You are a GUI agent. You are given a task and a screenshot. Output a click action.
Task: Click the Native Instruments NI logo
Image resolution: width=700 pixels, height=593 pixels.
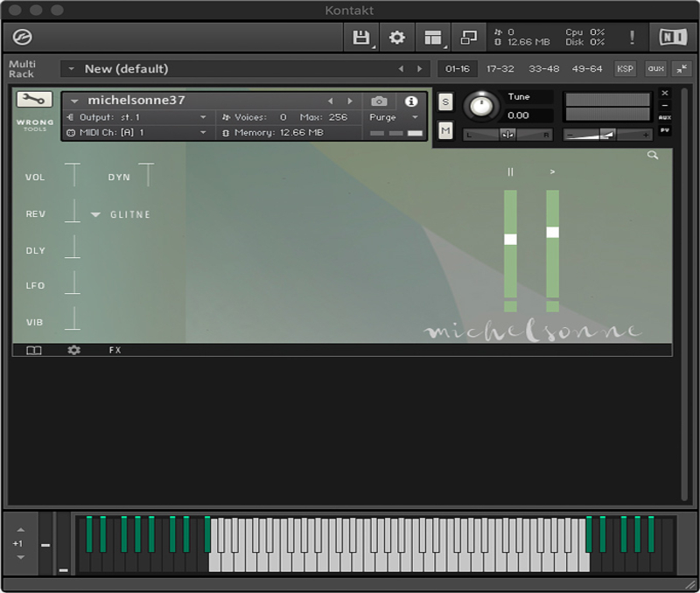(x=673, y=37)
